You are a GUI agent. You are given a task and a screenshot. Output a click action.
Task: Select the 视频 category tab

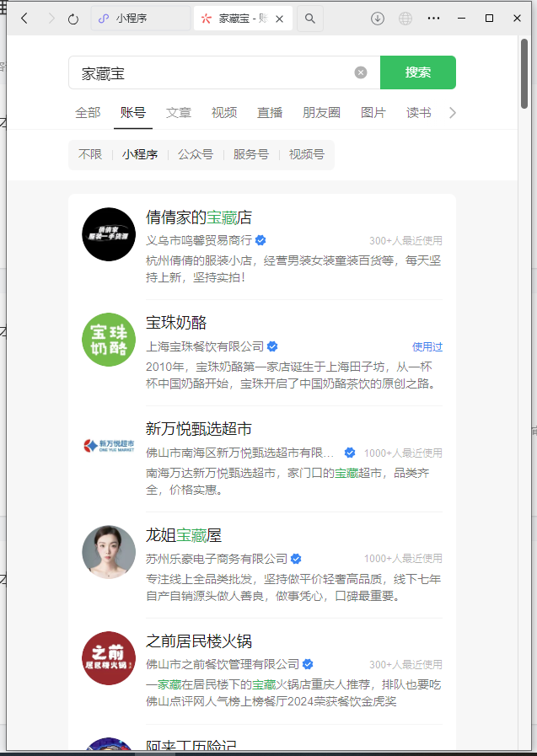click(224, 113)
